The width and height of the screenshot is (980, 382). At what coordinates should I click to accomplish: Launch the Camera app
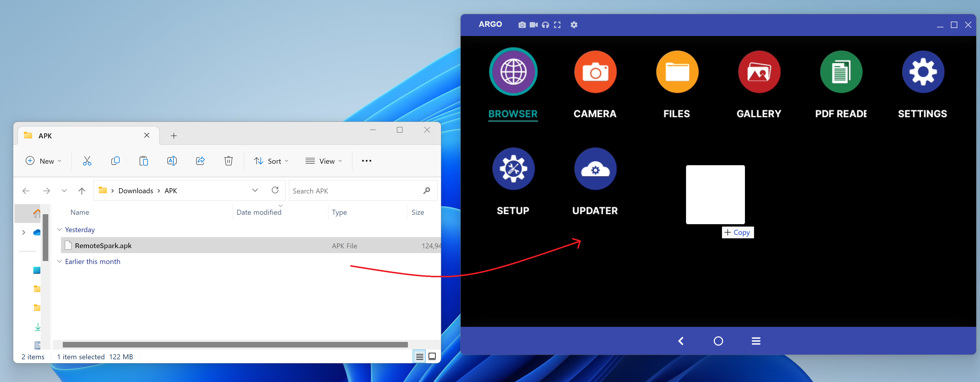[x=595, y=72]
